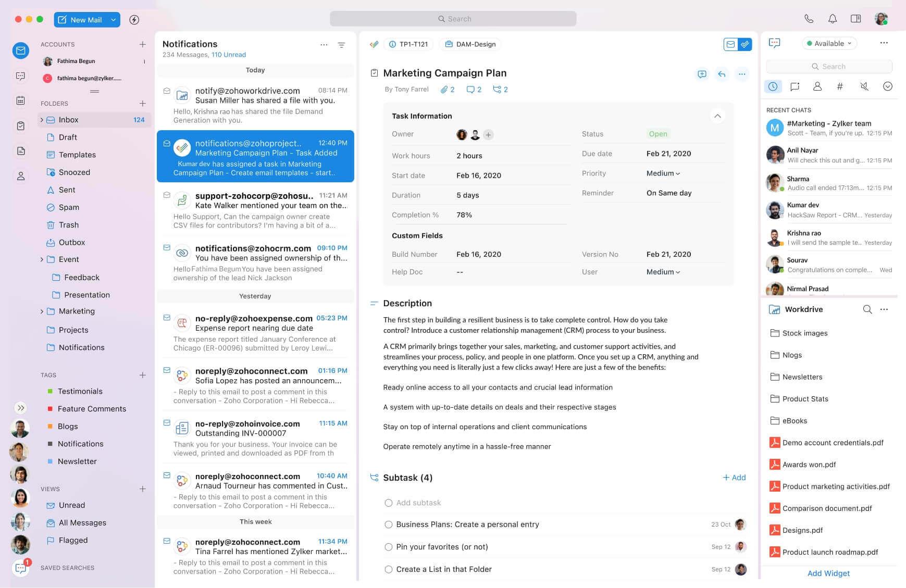This screenshot has height=588, width=906.
Task: Switch to mail view toggle in task header
Action: (731, 44)
